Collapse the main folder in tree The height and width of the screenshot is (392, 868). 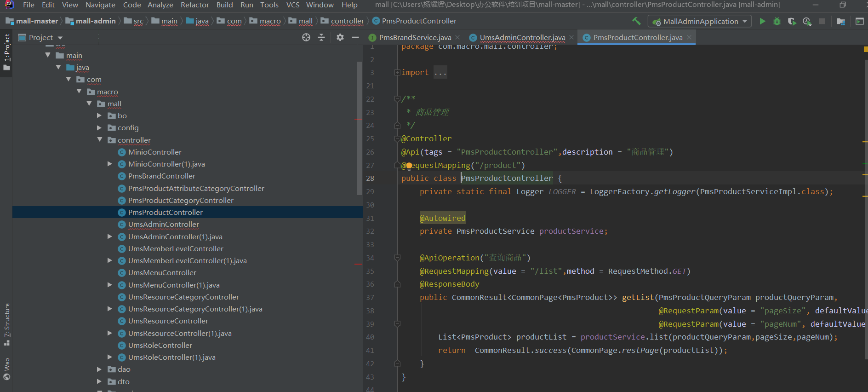48,55
